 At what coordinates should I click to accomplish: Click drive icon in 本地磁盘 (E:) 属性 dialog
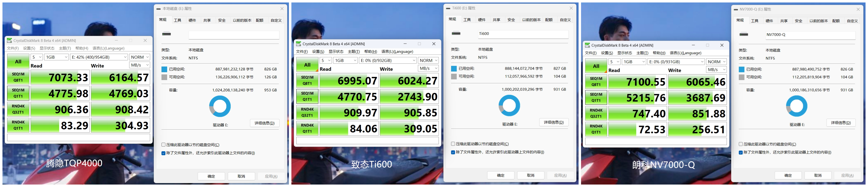(x=166, y=34)
